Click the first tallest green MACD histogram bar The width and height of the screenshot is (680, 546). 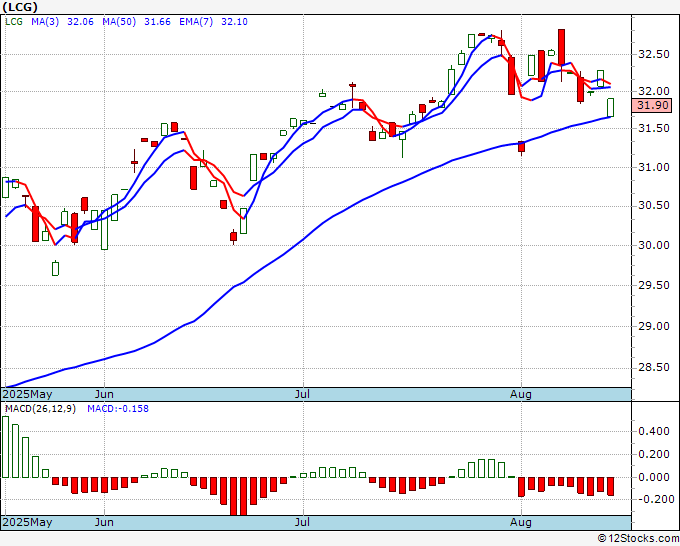[5, 447]
